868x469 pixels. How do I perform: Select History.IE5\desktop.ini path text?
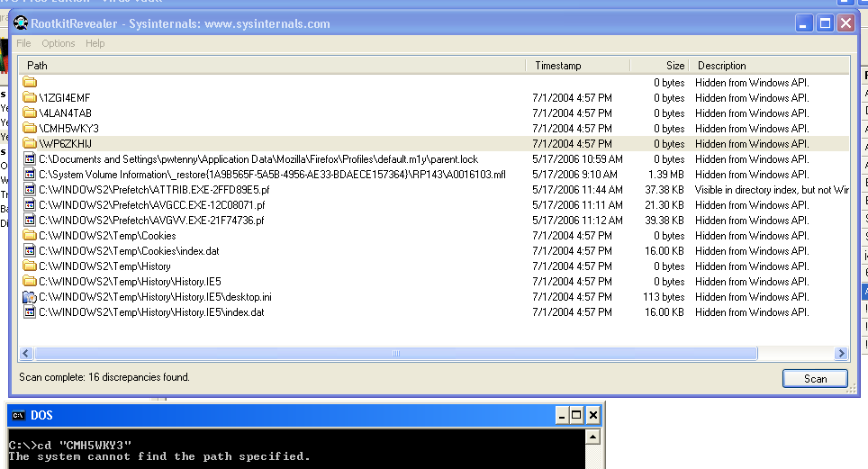tap(155, 297)
